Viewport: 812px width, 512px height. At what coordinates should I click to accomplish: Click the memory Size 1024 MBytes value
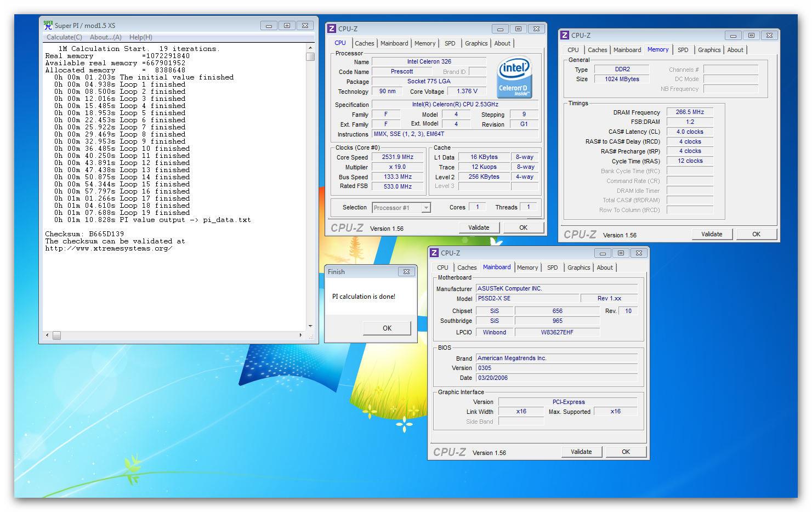pyautogui.click(x=622, y=79)
